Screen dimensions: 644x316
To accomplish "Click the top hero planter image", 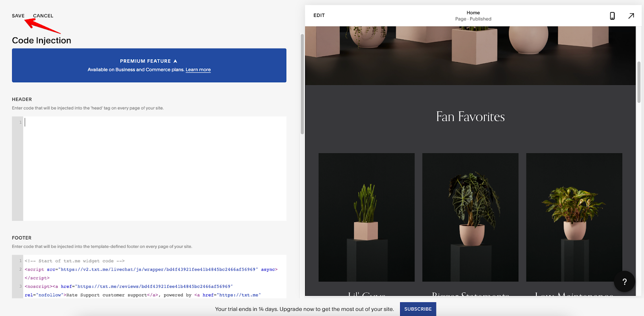I will click(470, 56).
